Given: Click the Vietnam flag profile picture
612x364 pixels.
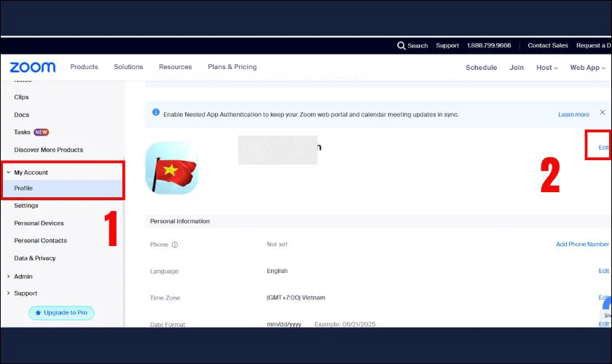Looking at the screenshot, I should coord(172,167).
